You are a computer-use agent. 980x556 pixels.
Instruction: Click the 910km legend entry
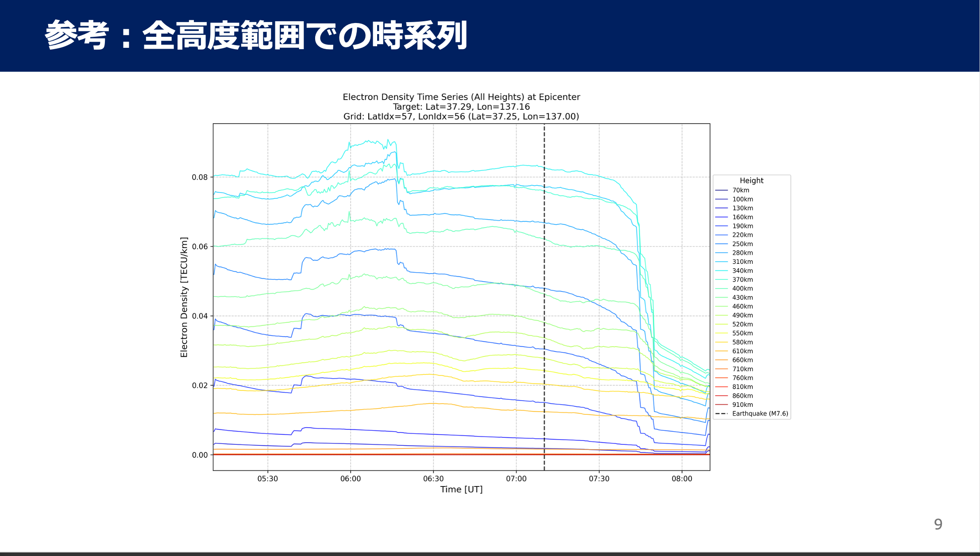pyautogui.click(x=742, y=405)
